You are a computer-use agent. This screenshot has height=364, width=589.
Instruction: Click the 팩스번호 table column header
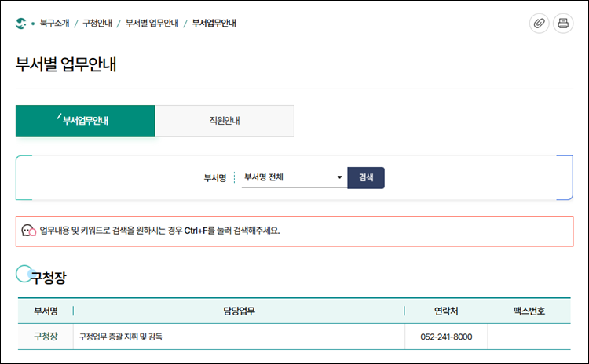click(529, 311)
